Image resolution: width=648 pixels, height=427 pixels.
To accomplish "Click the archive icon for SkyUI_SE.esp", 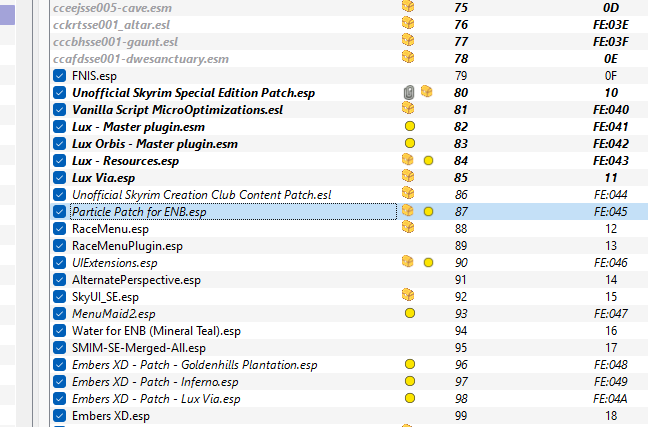I will (x=408, y=295).
